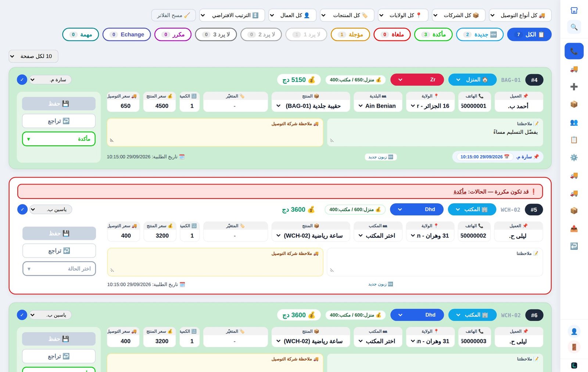Screen dimensions: 588x372
Task: Click the plus add icon in sidebar
Action: (x=574, y=87)
